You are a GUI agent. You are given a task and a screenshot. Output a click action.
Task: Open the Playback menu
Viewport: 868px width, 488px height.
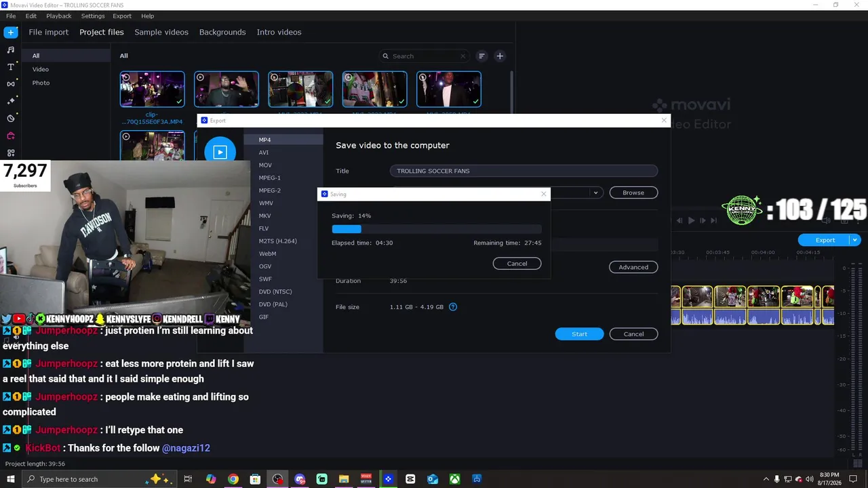pyautogui.click(x=59, y=16)
